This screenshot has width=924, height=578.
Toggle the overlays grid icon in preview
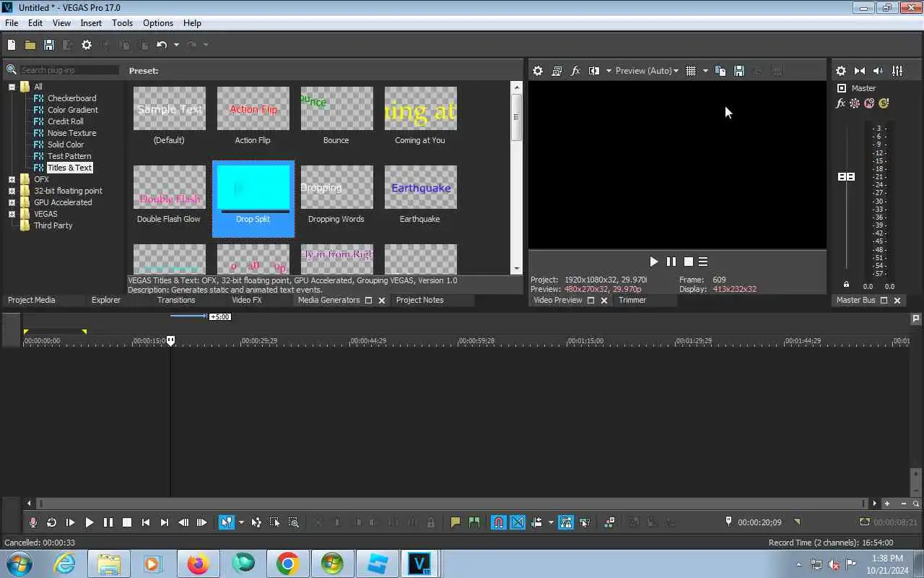[691, 71]
